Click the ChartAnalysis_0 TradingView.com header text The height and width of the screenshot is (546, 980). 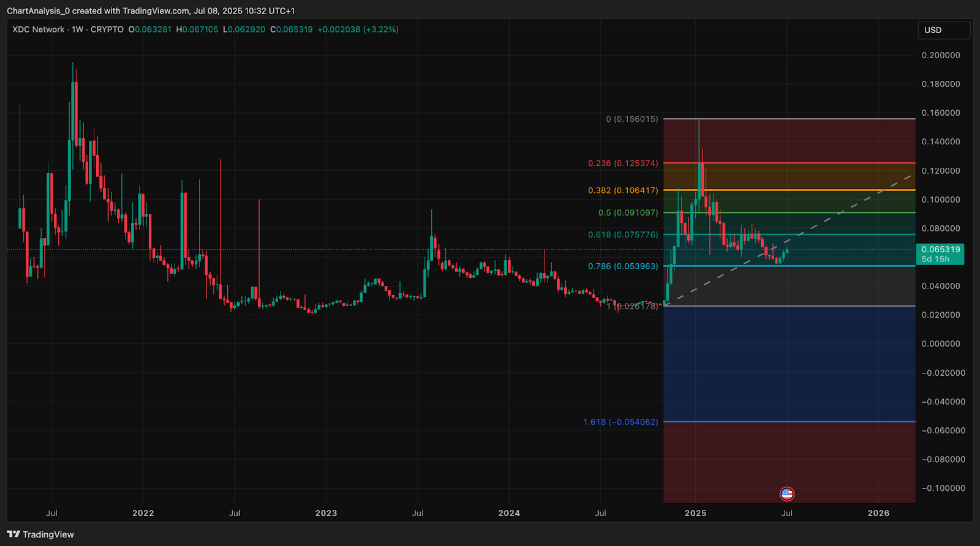(x=151, y=11)
